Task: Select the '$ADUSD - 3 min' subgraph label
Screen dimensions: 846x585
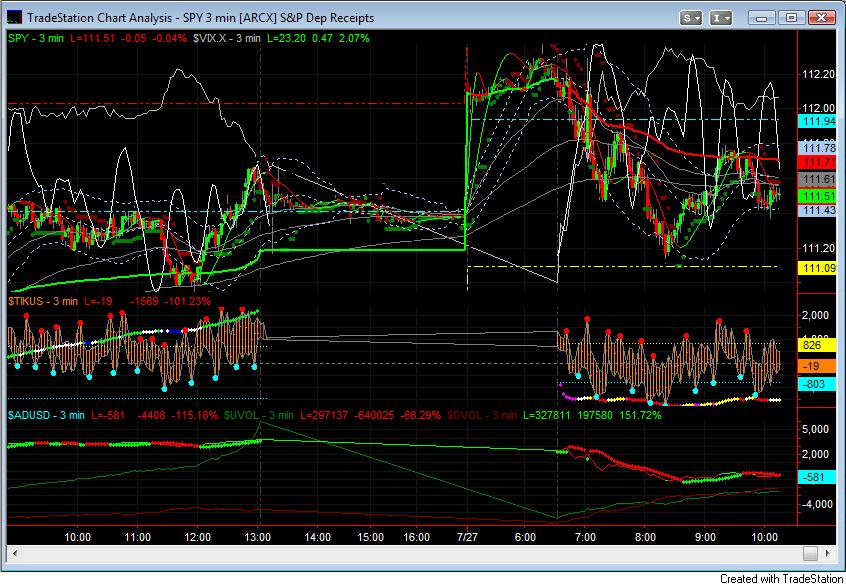Action: (x=46, y=415)
